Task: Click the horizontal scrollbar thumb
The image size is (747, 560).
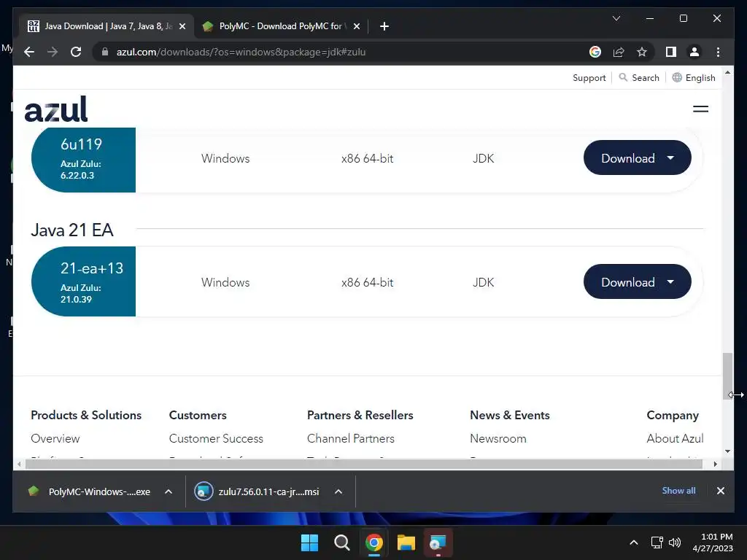Action: tap(363, 464)
